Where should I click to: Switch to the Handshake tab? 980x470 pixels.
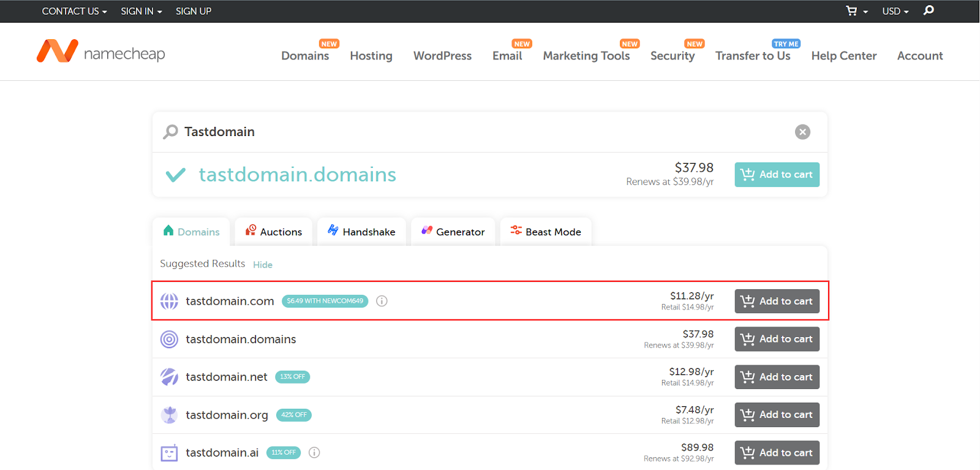[361, 232]
